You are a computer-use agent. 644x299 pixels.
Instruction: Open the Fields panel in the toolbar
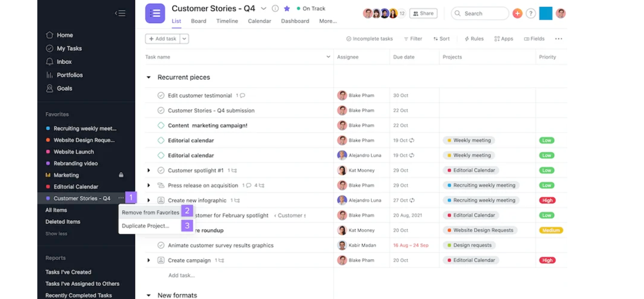tap(534, 38)
